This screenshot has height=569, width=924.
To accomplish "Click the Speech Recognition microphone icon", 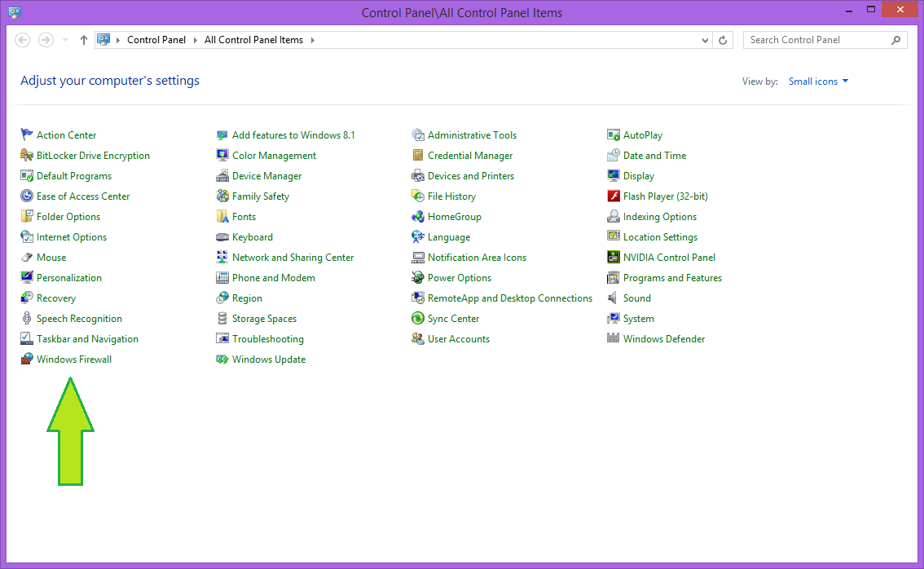I will tap(27, 319).
